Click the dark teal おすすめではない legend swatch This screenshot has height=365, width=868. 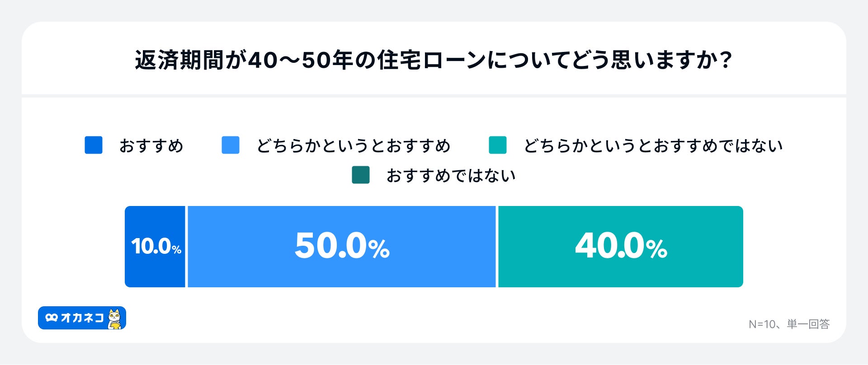point(361,175)
